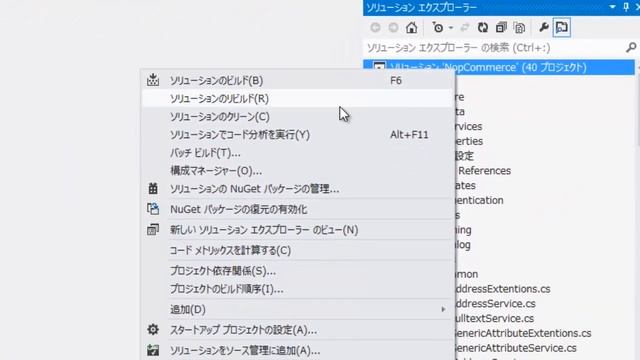Viewport: 640px width, 360px height.
Task: Choose ソリューションでコード分析を実行(Y) menu entry
Action: coord(298,135)
